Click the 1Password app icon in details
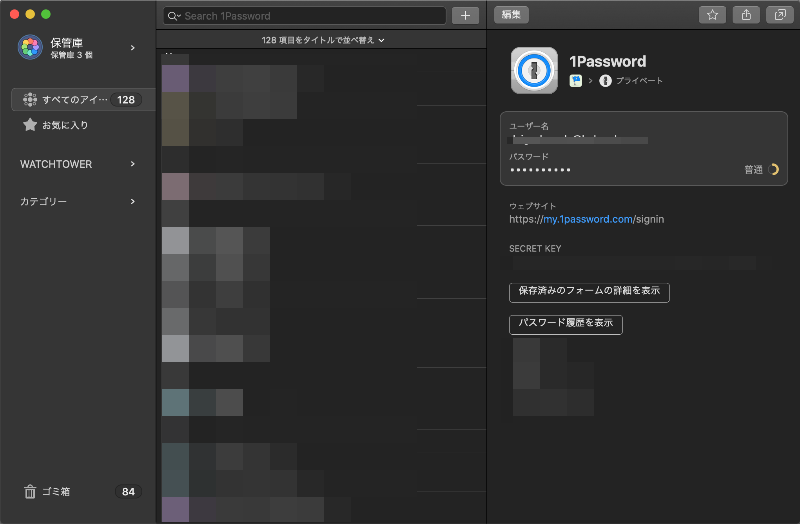This screenshot has width=800, height=524. pos(534,70)
